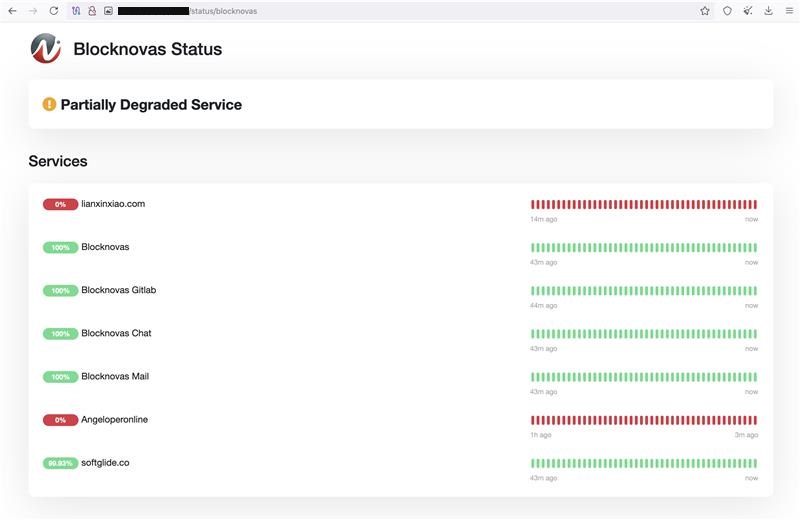Viewport: 800px width, 520px height.
Task: Click the Blocknovas Status heading
Action: [148, 49]
